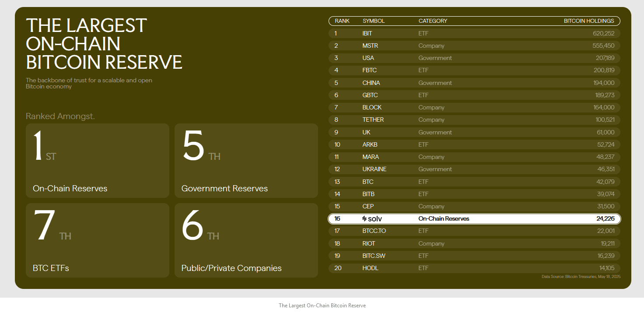The height and width of the screenshot is (313, 644).
Task: Select the IBIT symbol cell
Action: click(x=367, y=33)
